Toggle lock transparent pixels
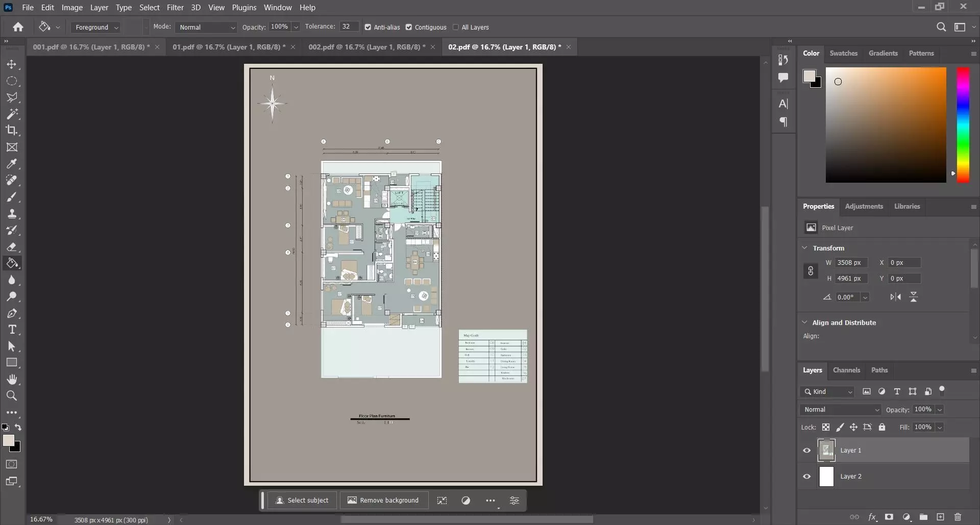The image size is (980, 525). click(826, 427)
